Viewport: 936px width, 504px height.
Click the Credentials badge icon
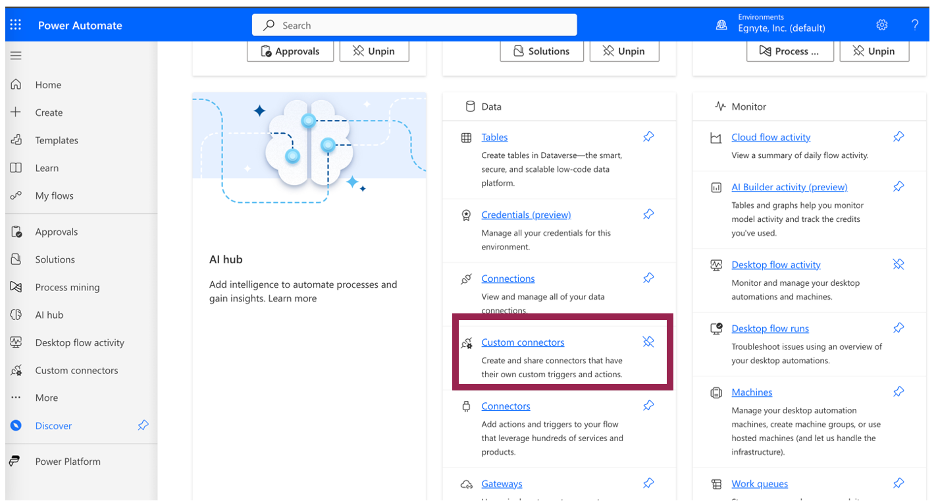coord(466,216)
